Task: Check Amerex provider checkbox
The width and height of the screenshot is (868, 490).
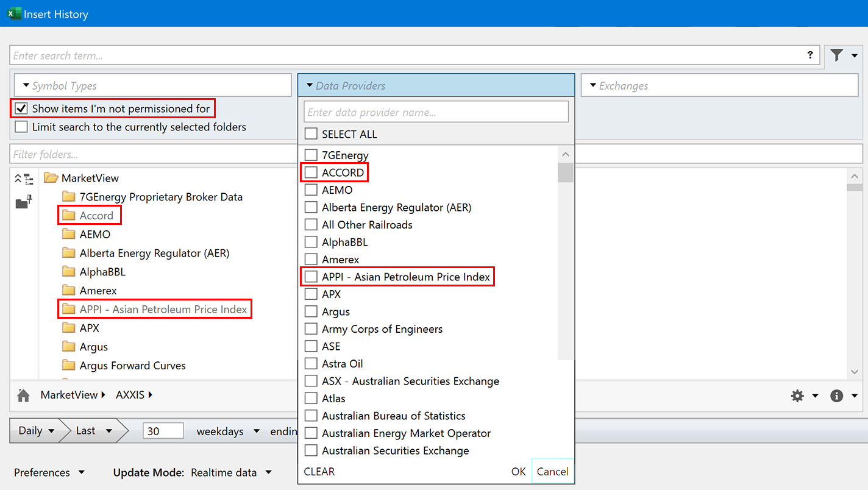Action: [311, 260]
